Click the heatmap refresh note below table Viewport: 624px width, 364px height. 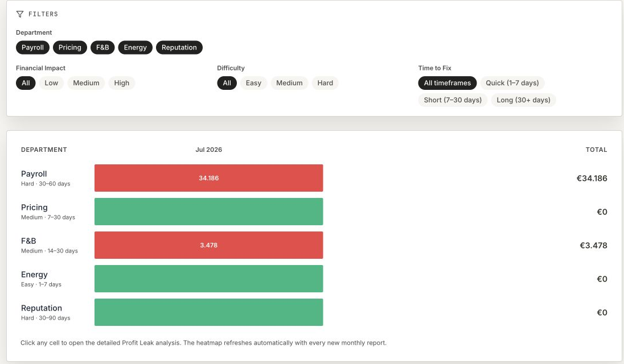tap(203, 343)
